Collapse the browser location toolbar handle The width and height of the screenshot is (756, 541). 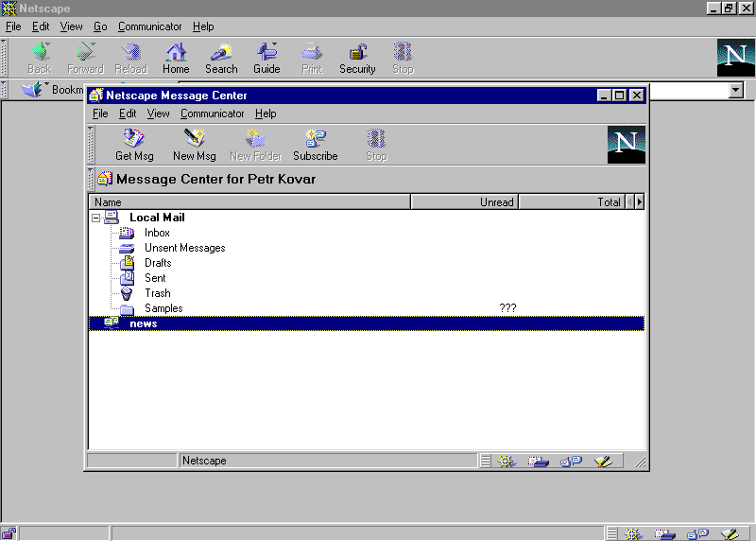click(4, 90)
